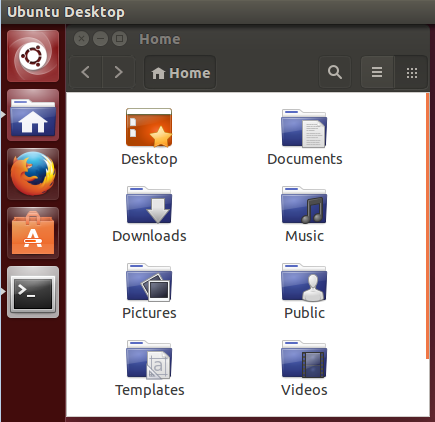This screenshot has height=422, width=435.
Task: Select the Music folder label
Action: pos(304,236)
